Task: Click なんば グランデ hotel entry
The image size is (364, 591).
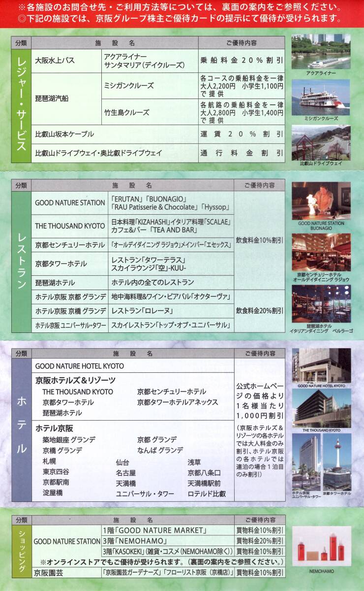Action: point(160,450)
